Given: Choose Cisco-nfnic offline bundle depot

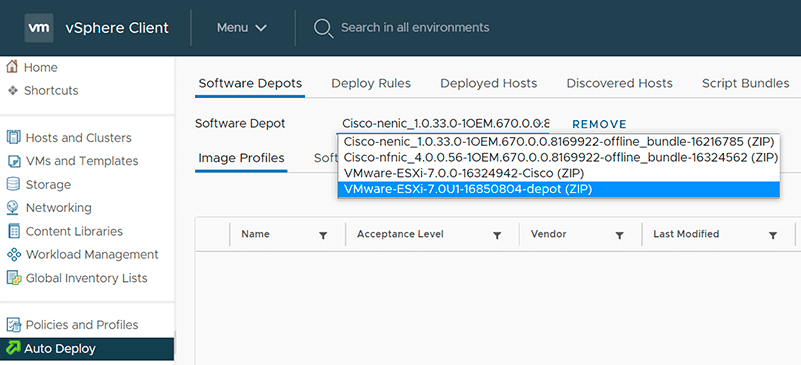Looking at the screenshot, I should click(558, 158).
